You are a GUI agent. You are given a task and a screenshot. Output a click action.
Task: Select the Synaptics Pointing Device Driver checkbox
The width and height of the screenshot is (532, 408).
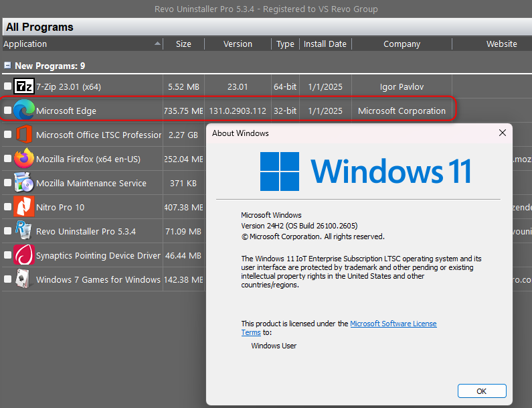pos(7,255)
